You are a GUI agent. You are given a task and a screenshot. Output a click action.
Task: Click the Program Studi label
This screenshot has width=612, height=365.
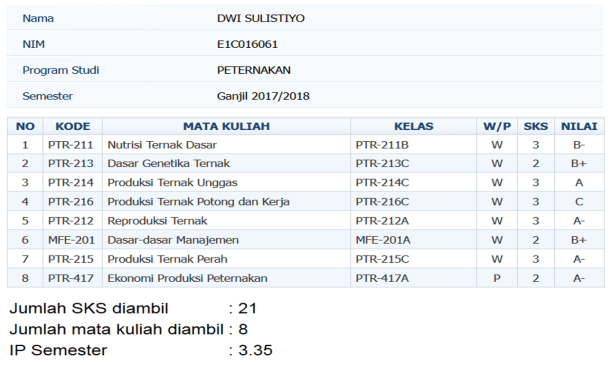tap(60, 70)
